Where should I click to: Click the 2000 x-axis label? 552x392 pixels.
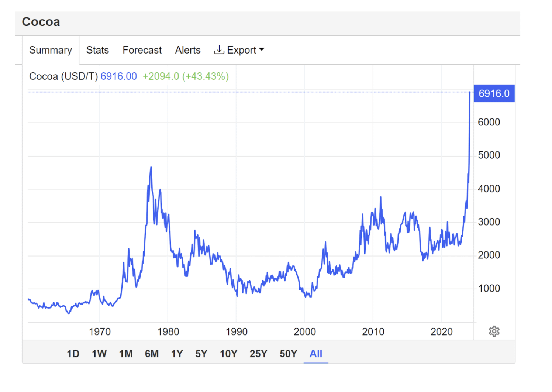click(x=305, y=332)
